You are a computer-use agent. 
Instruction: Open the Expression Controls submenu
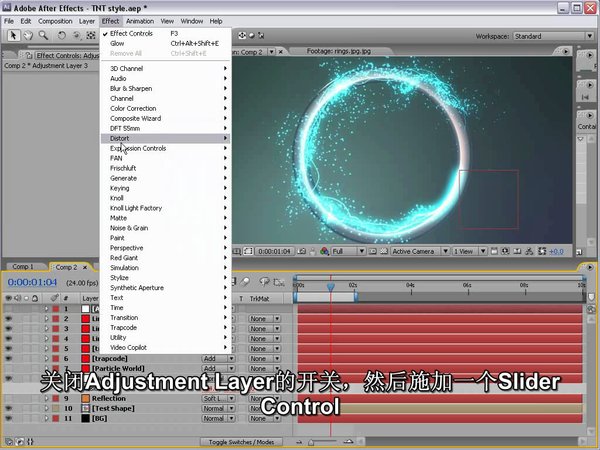pos(165,148)
